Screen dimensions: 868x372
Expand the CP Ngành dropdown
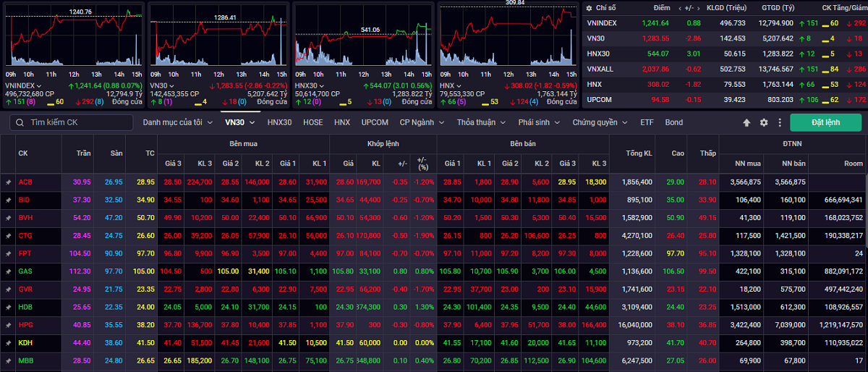[x=422, y=123]
